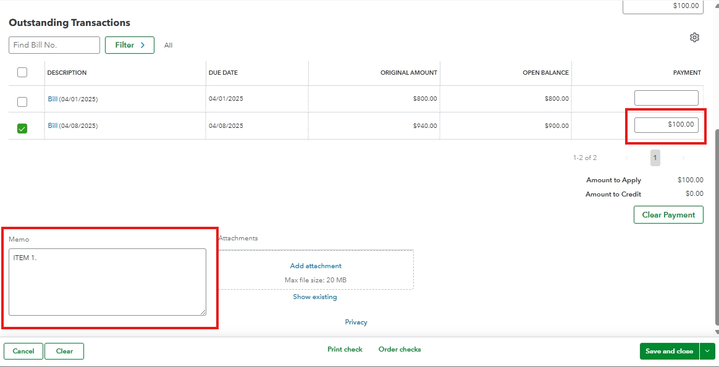Click the Add attachment link
The image size is (719, 367).
coord(315,266)
